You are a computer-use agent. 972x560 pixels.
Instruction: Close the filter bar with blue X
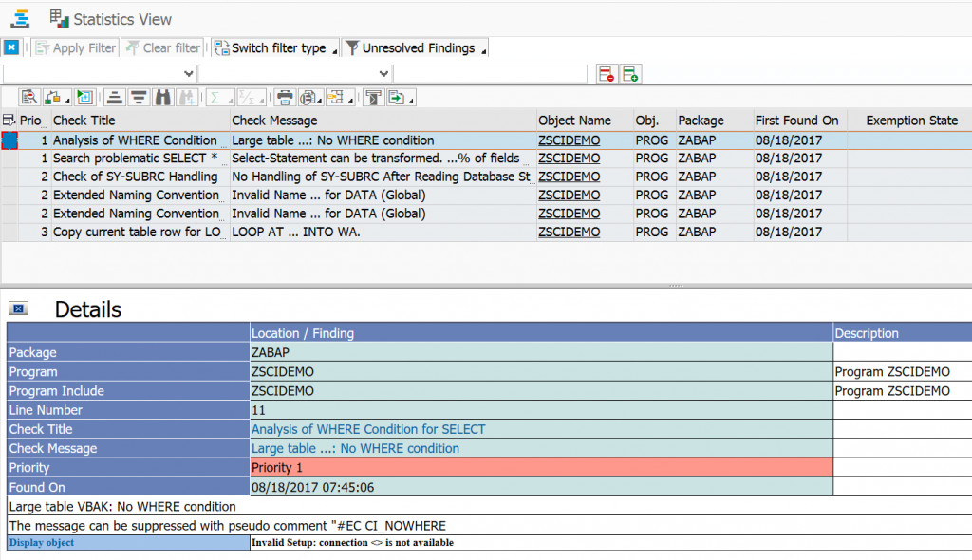tap(10, 47)
